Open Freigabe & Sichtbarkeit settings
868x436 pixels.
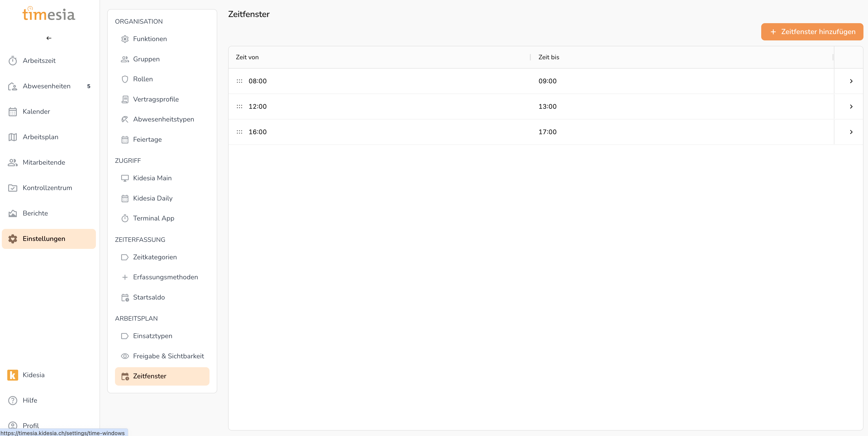point(168,356)
